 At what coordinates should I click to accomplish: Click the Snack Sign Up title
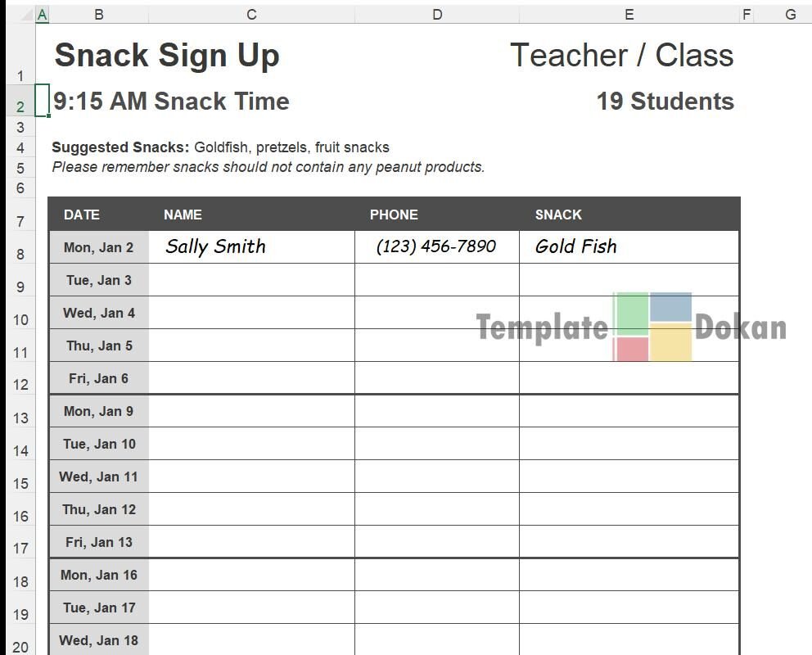tap(167, 56)
